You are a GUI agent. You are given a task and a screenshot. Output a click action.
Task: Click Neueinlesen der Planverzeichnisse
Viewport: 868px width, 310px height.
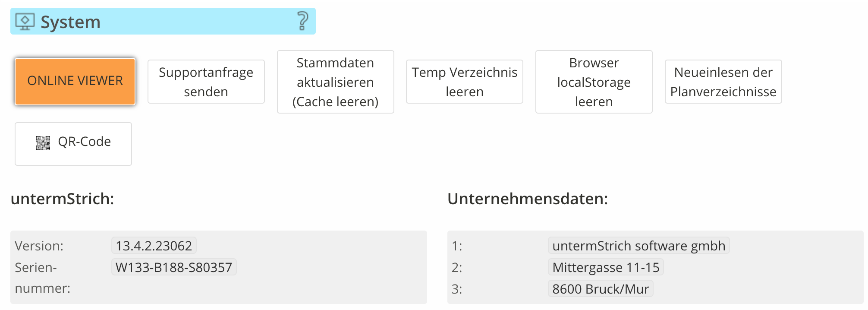pyautogui.click(x=723, y=82)
